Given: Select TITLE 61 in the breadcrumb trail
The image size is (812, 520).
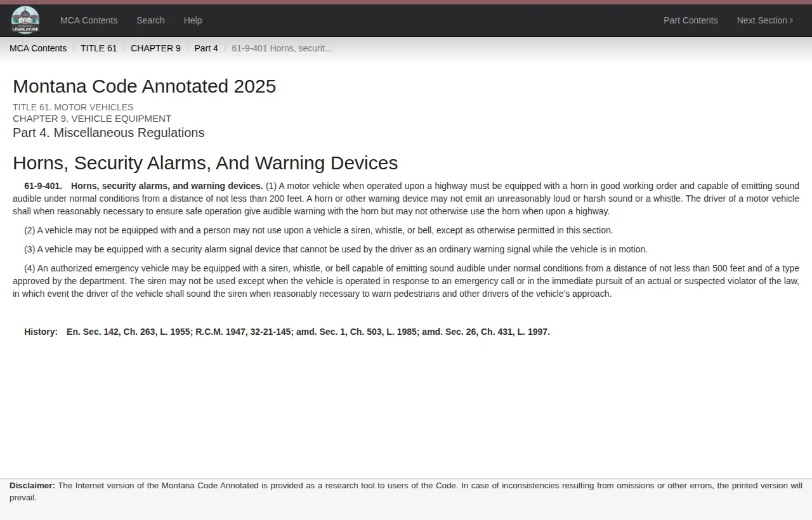Looking at the screenshot, I should point(98,48).
